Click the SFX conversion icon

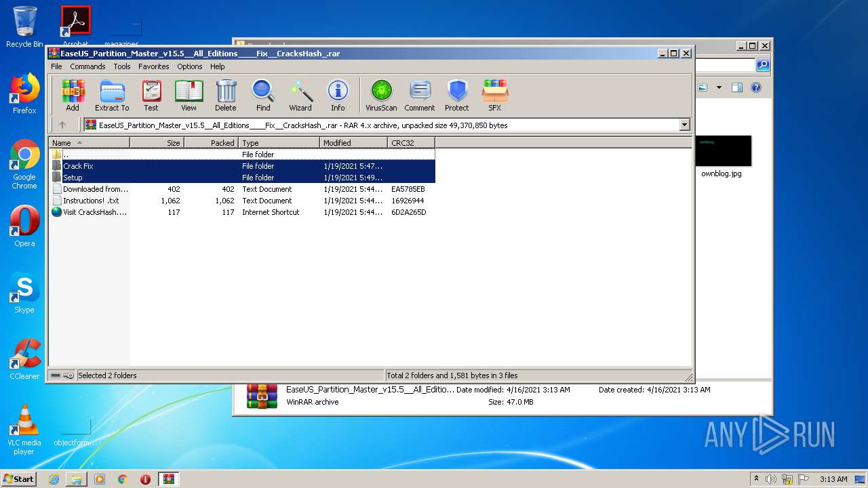pyautogui.click(x=494, y=95)
